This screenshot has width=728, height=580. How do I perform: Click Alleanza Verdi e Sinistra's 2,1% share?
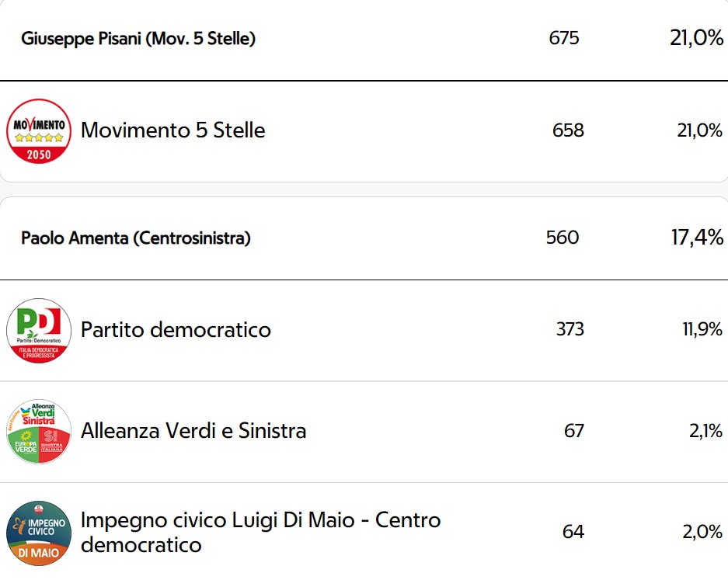tap(705, 431)
